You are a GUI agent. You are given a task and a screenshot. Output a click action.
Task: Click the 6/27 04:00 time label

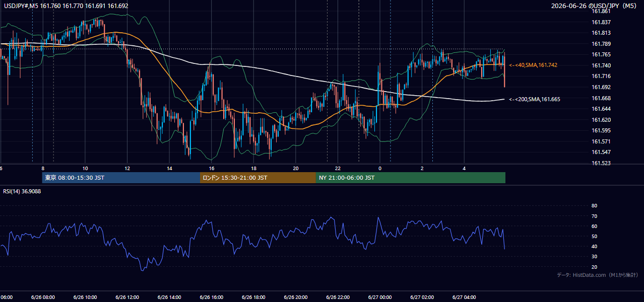(464, 297)
